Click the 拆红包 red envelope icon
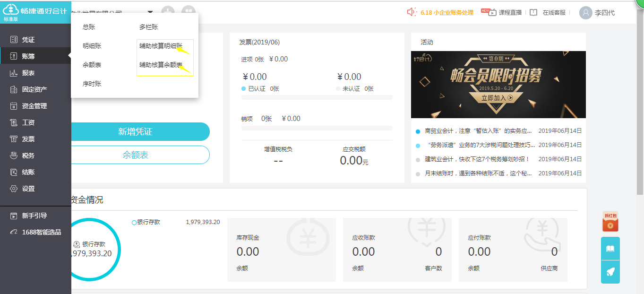 pos(610,222)
